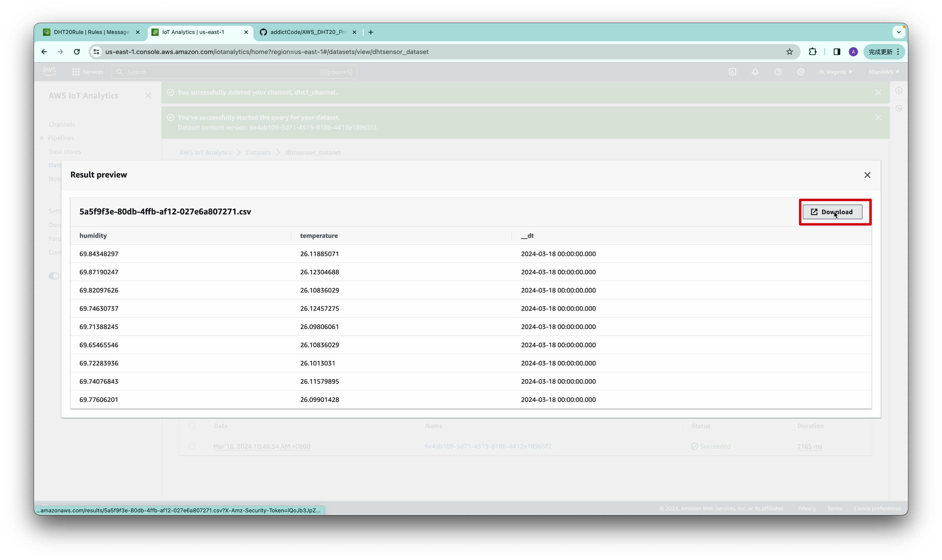This screenshot has width=942, height=560.
Task: Toggle the browser side panel icon
Action: 837,52
